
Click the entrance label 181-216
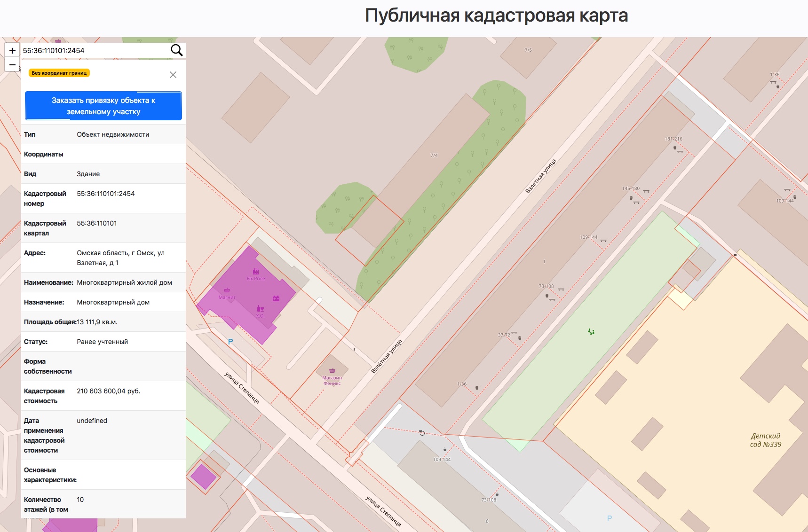coord(673,139)
